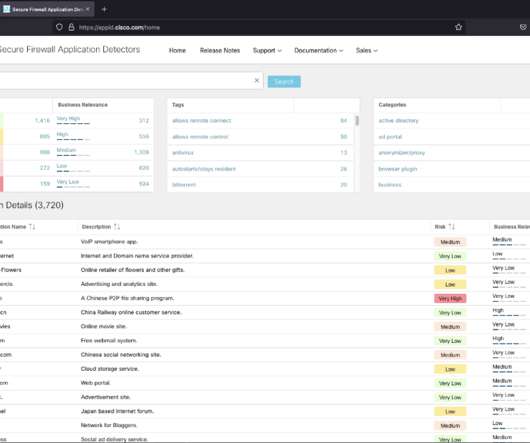Filter by Low business relevance in filter panel
The image size is (530, 443).
pyautogui.click(x=62, y=166)
